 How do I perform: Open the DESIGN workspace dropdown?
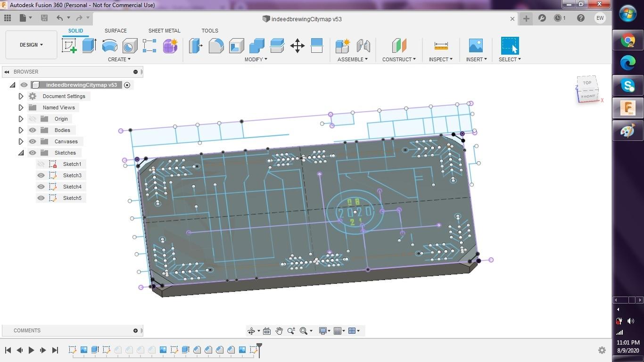[x=31, y=45]
